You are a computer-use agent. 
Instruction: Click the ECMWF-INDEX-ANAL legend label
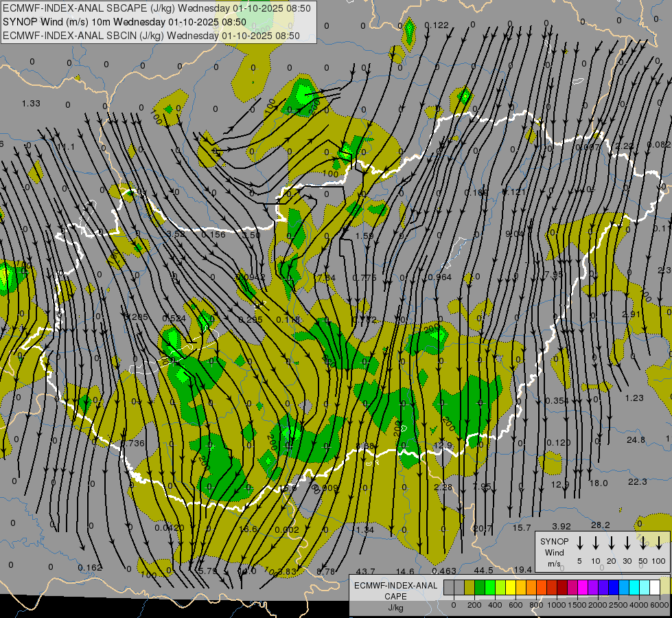(395, 586)
